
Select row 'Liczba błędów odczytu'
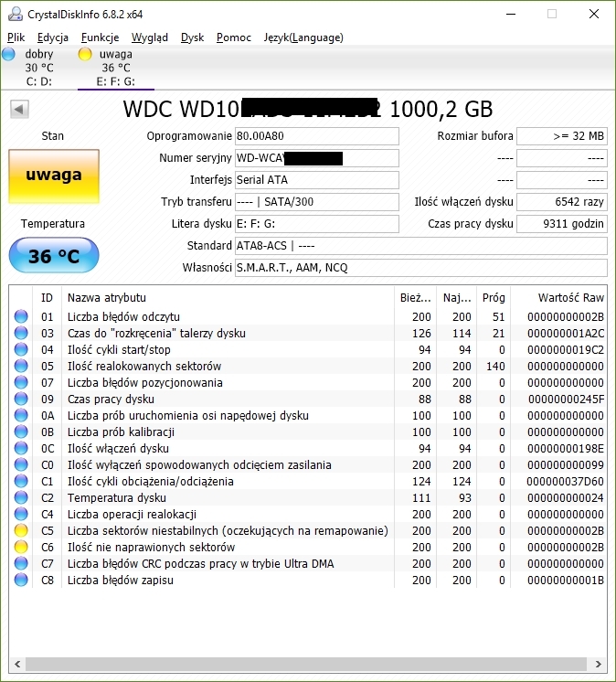coord(308,316)
